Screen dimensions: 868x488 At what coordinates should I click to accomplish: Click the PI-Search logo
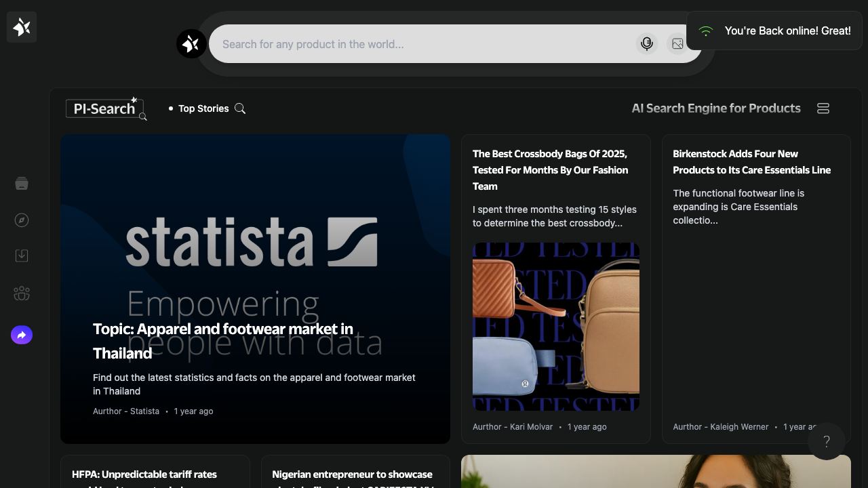click(x=106, y=108)
